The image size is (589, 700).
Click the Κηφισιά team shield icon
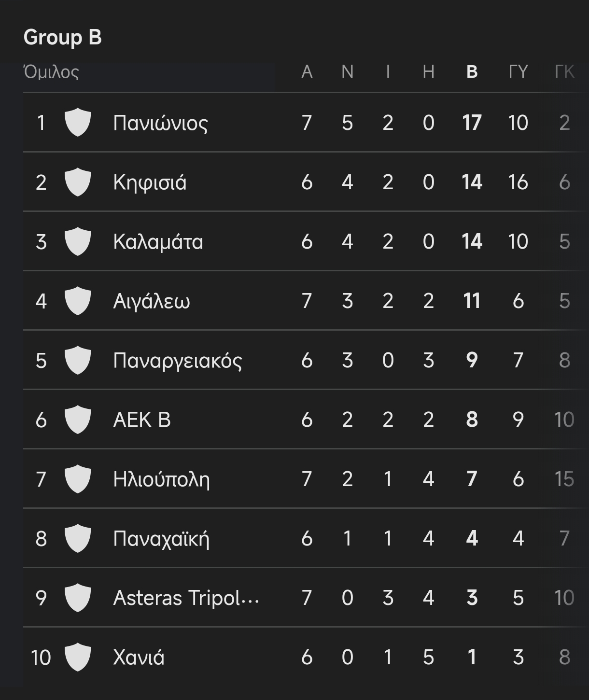77,182
